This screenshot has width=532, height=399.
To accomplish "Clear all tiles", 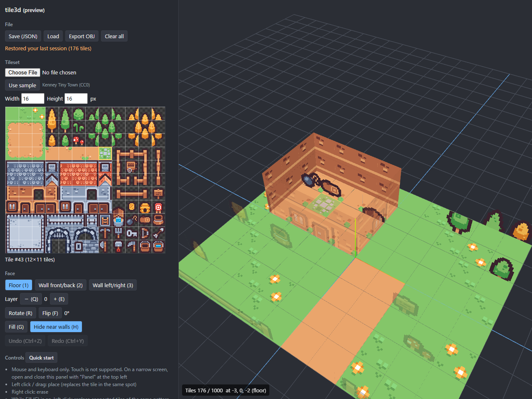I will [x=114, y=36].
